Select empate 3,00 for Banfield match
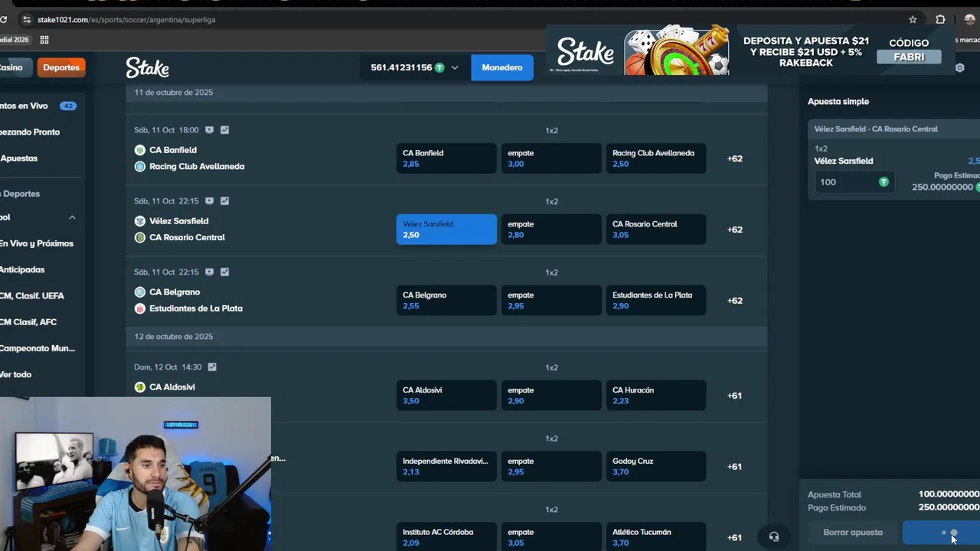980x551 pixels. click(551, 158)
